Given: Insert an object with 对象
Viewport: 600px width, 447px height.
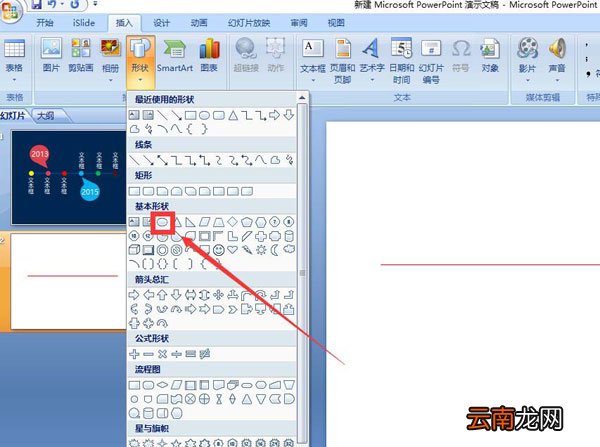Looking at the screenshot, I should pos(490,55).
